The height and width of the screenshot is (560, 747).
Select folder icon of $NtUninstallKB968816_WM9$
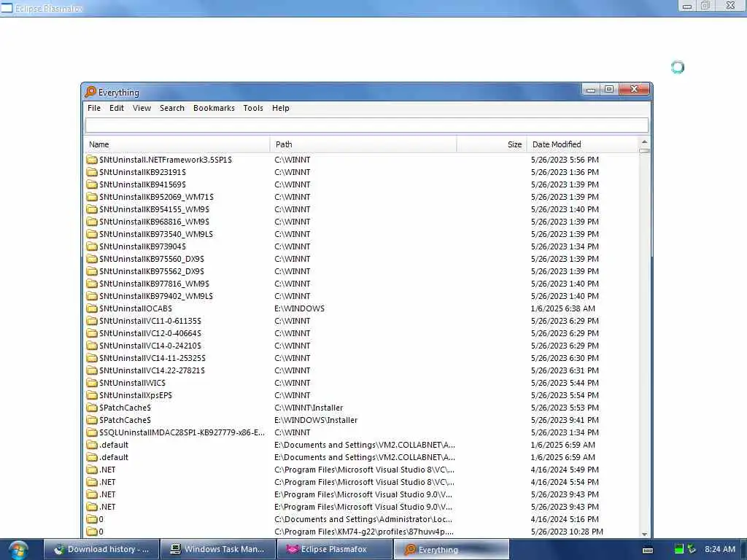click(x=92, y=222)
